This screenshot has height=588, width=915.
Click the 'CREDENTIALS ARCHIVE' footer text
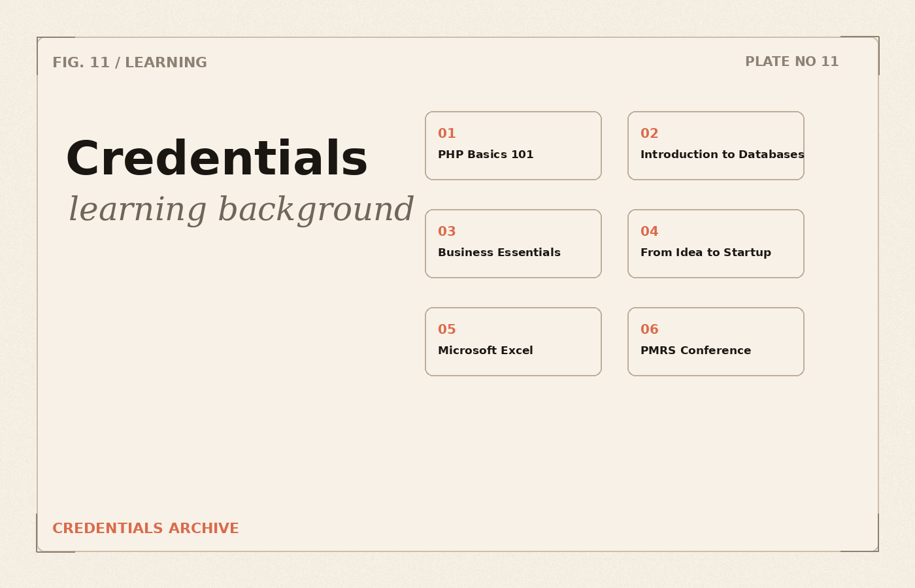(146, 529)
